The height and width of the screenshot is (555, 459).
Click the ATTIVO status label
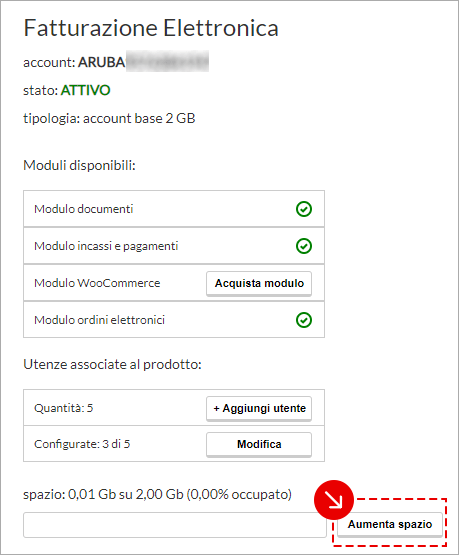click(86, 90)
